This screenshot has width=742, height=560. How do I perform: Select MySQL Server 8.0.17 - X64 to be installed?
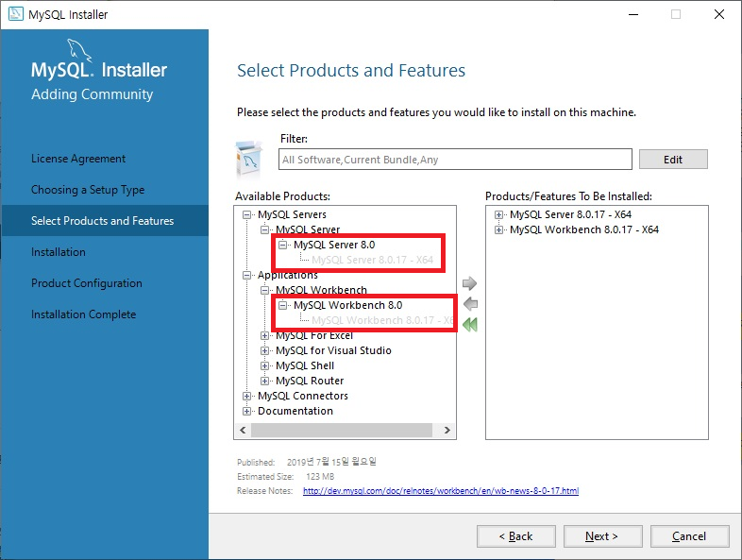coord(571,214)
